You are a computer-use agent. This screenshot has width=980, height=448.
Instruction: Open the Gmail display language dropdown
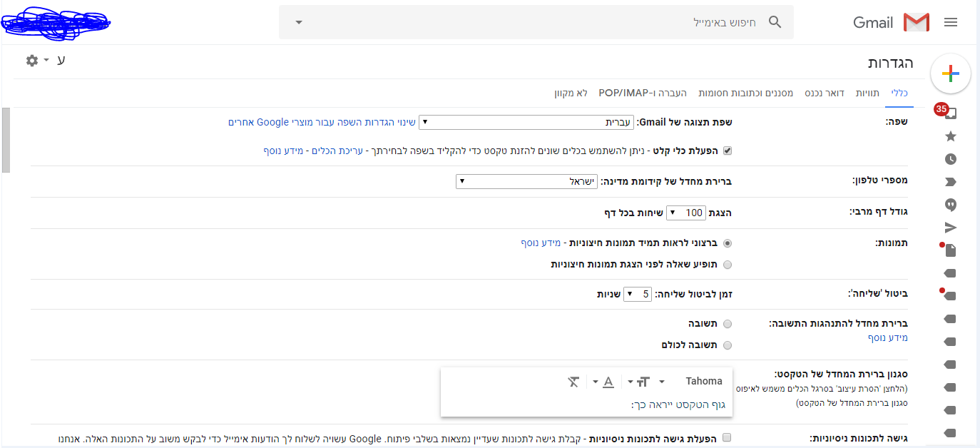526,122
